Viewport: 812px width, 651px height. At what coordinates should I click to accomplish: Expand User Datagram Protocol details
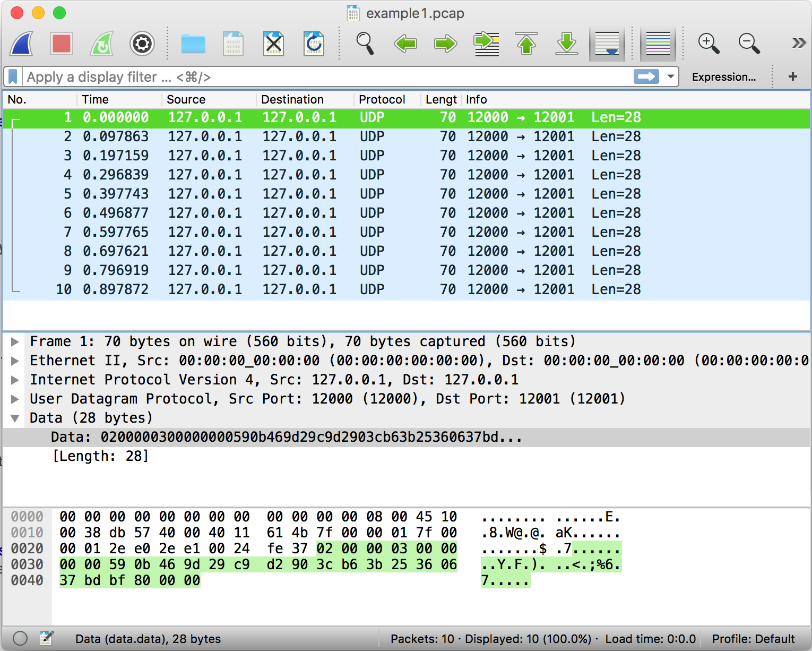[x=15, y=399]
